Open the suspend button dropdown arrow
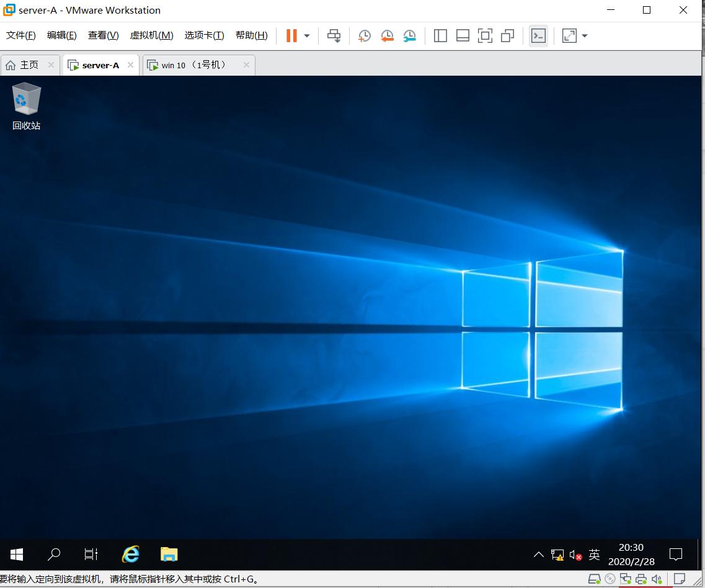 coord(306,35)
